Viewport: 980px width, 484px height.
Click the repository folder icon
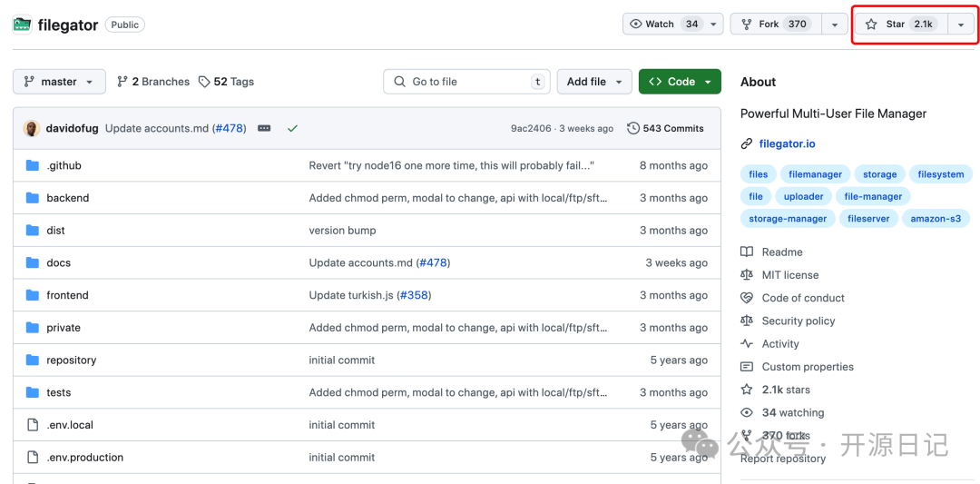33,361
